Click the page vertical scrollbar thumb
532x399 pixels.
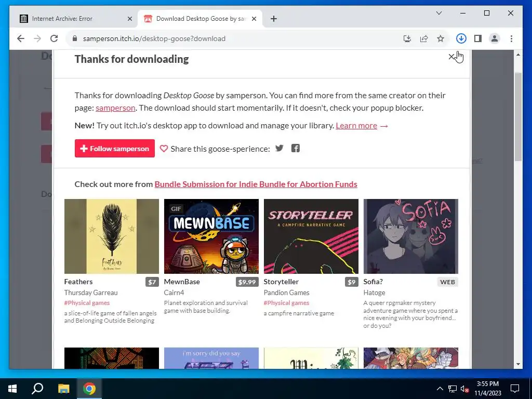[518, 116]
